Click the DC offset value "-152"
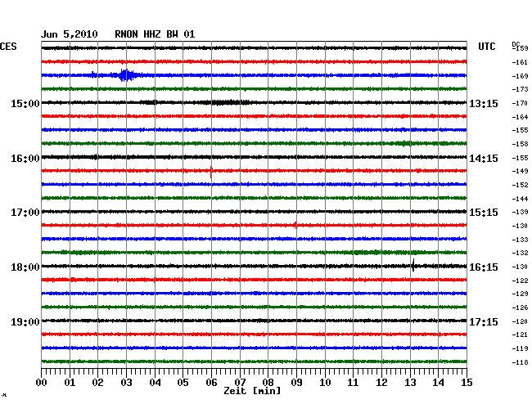This screenshot has width=532, height=404. (520, 185)
